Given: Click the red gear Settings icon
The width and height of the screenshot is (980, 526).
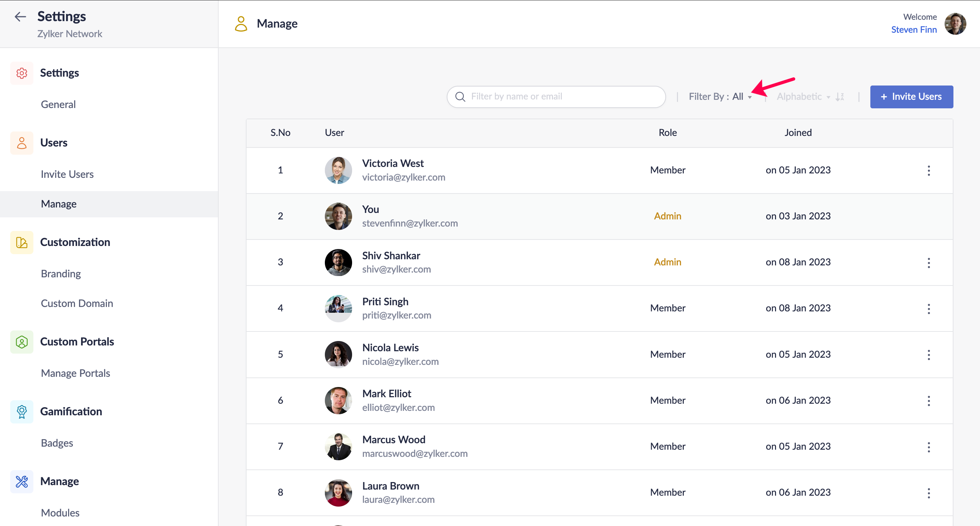Looking at the screenshot, I should [22, 73].
